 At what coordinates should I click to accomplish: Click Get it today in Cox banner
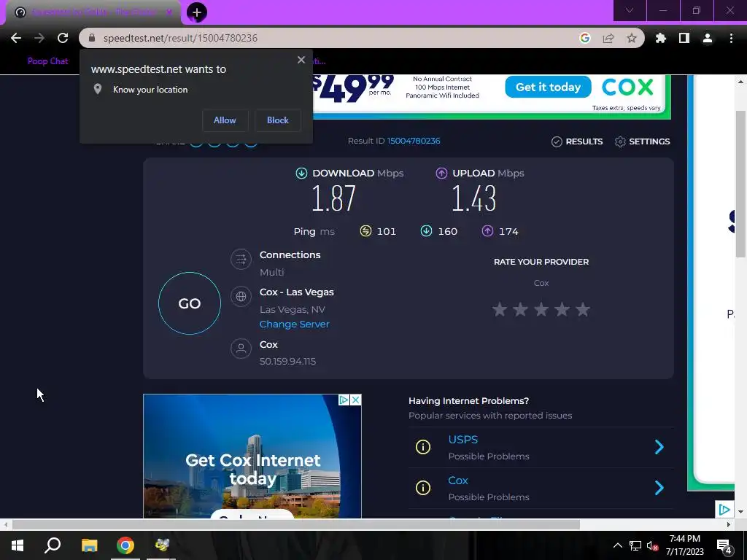coord(548,87)
